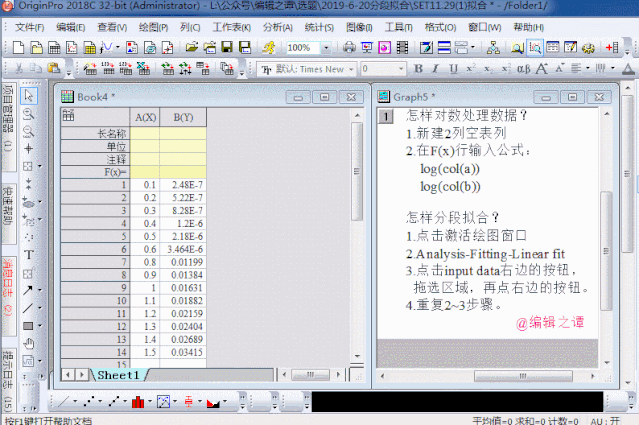This screenshot has height=425, width=639.
Task: Click the Column chart plot icon
Action: (x=137, y=402)
